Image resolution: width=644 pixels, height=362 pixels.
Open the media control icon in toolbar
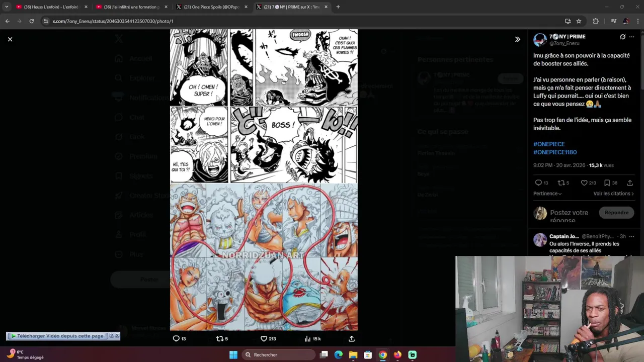tap(613, 21)
